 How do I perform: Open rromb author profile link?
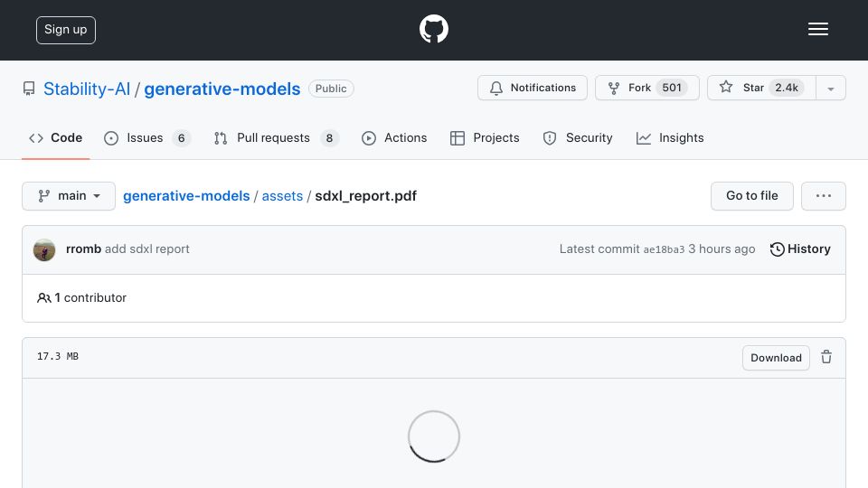(83, 249)
